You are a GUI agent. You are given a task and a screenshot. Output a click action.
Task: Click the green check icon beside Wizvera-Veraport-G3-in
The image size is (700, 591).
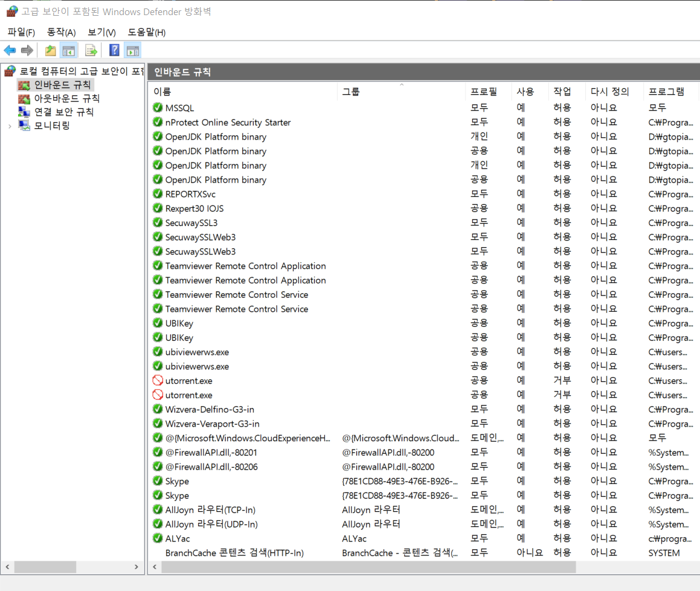tap(158, 424)
